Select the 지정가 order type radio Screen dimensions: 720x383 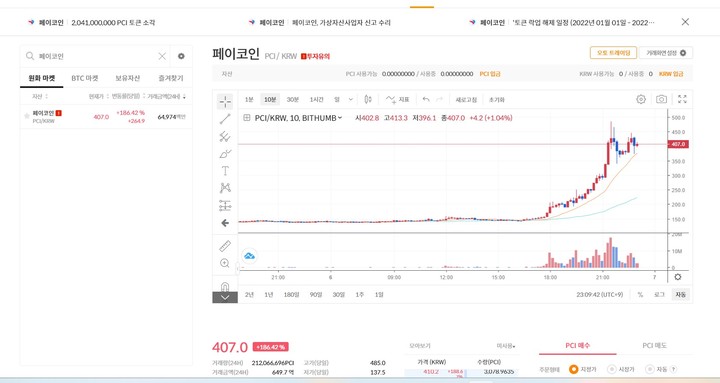[573, 369]
